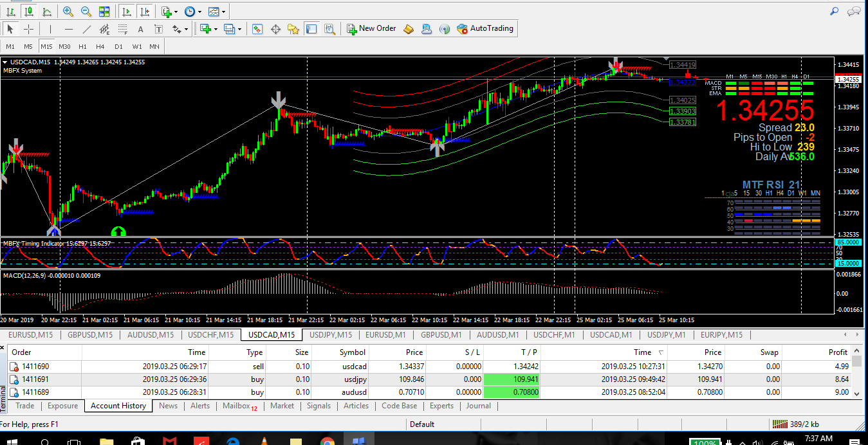Viewport: 868px width, 445px height.
Task: Sort history by Symbol column header
Action: pos(341,352)
